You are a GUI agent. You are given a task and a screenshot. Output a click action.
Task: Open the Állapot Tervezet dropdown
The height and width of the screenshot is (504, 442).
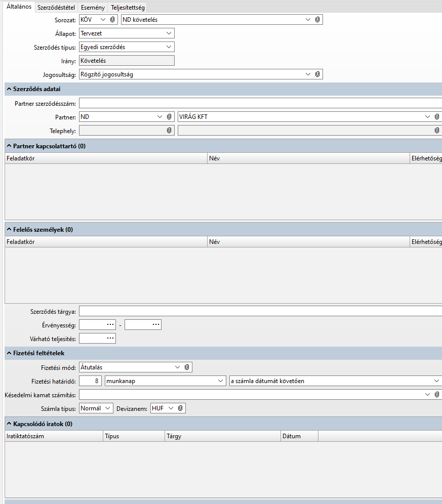click(x=169, y=33)
